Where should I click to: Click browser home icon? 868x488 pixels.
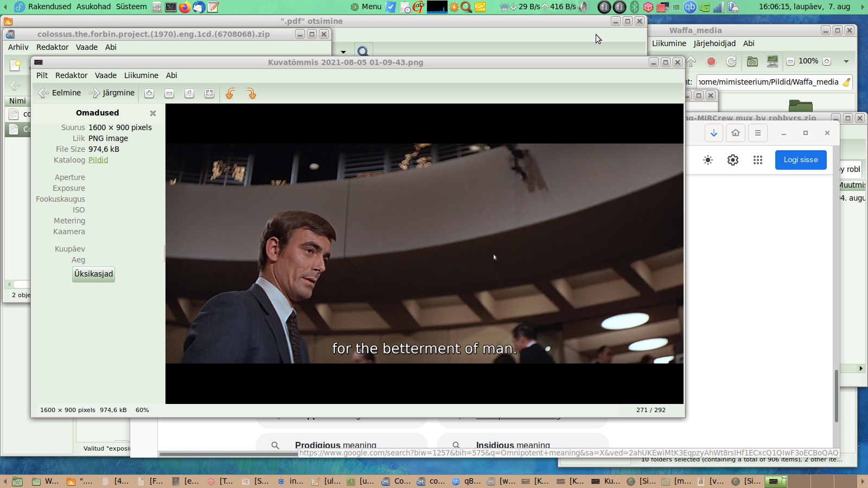[x=736, y=133]
